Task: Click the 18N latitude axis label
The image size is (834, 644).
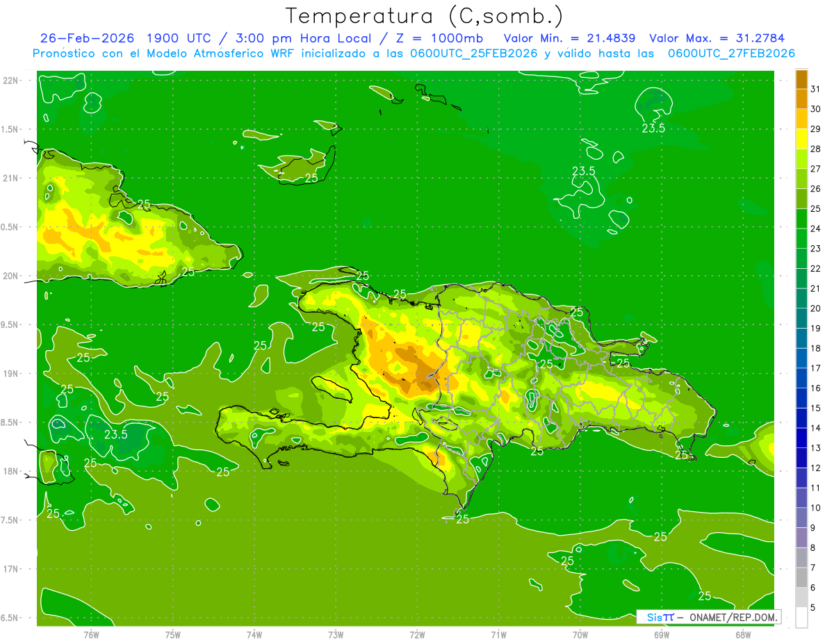Action: (x=12, y=471)
